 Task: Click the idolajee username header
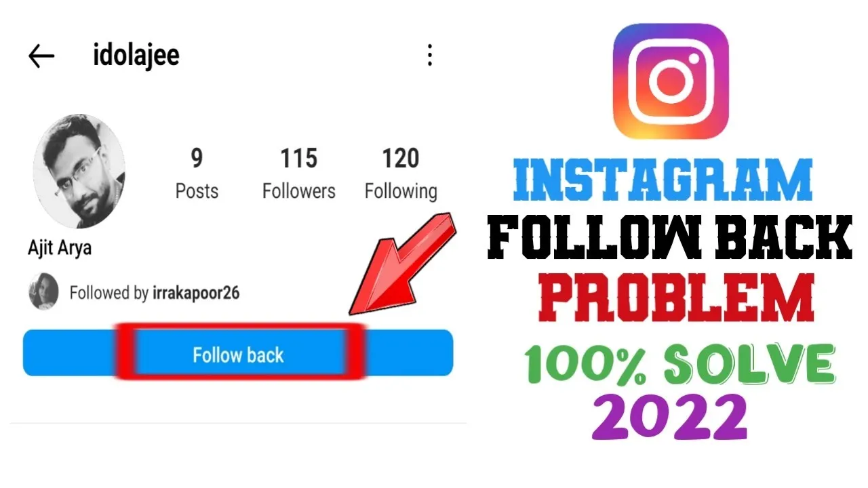click(x=136, y=55)
